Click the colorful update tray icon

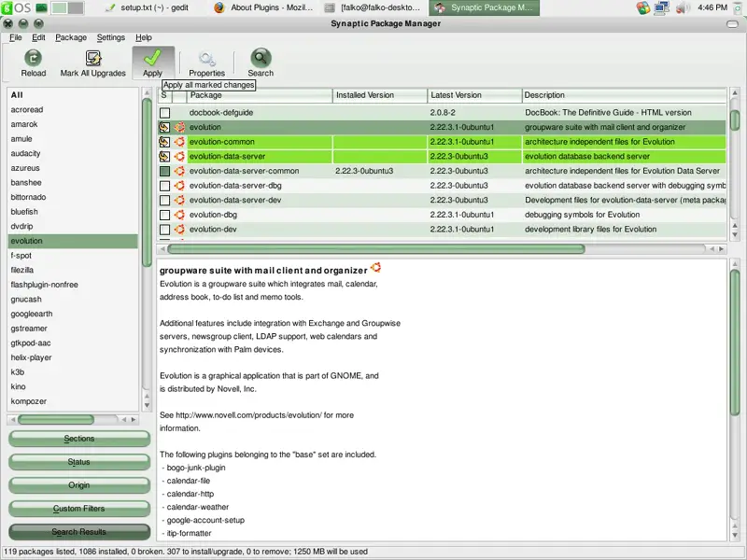[x=643, y=7]
